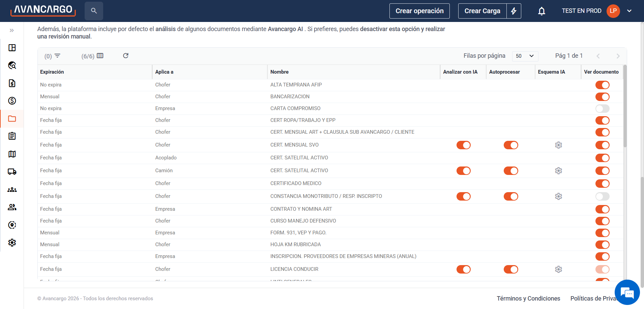Click the table vertical scrollbar
Viewport: 644px width, 309px height.
[625, 106]
